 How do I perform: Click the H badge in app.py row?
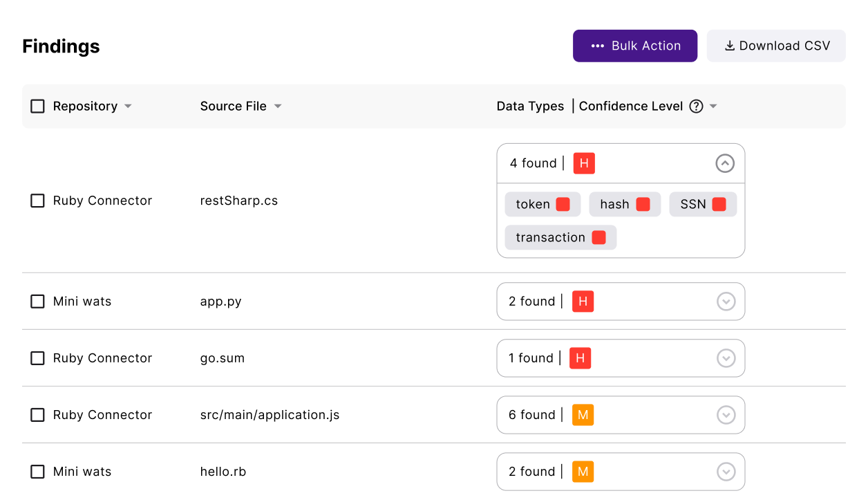click(583, 302)
